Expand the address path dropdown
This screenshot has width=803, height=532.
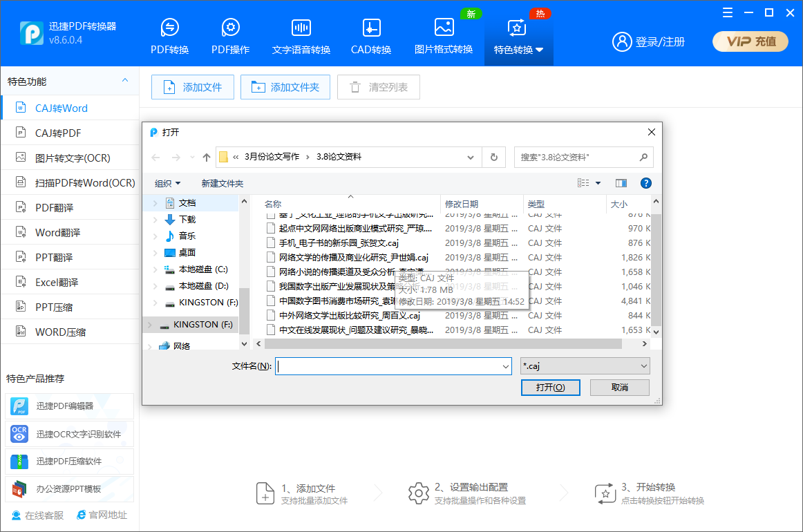click(x=470, y=158)
